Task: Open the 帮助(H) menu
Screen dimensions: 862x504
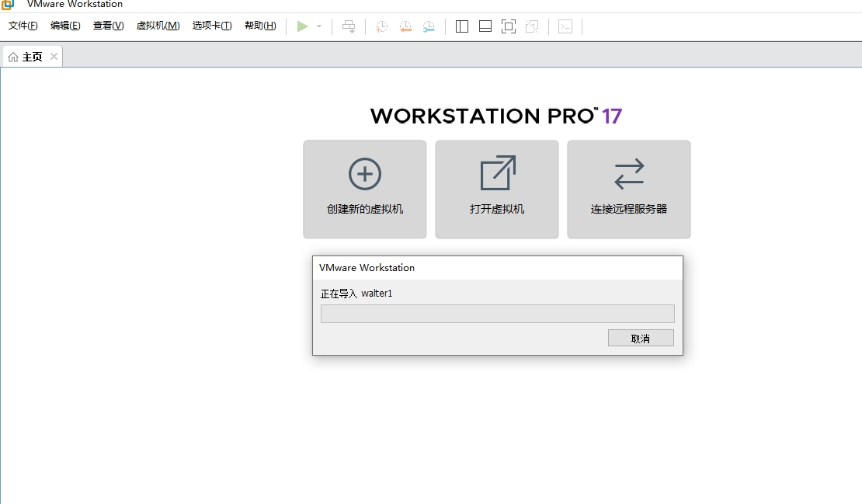Action: (x=260, y=26)
